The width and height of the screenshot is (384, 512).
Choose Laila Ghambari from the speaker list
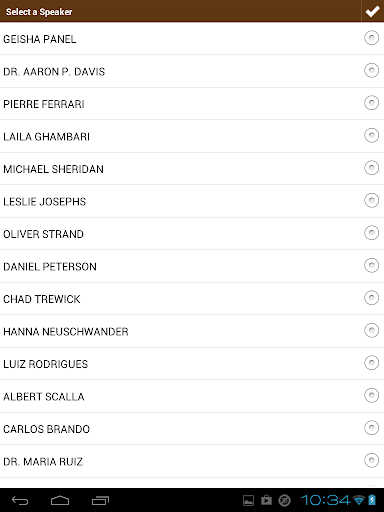192,136
